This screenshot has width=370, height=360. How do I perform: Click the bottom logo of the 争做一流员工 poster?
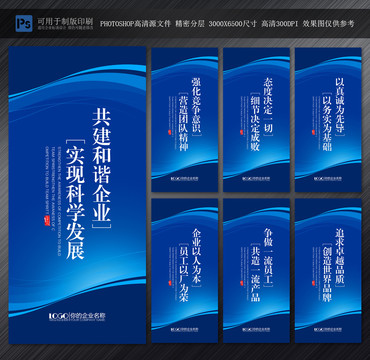click(x=256, y=329)
